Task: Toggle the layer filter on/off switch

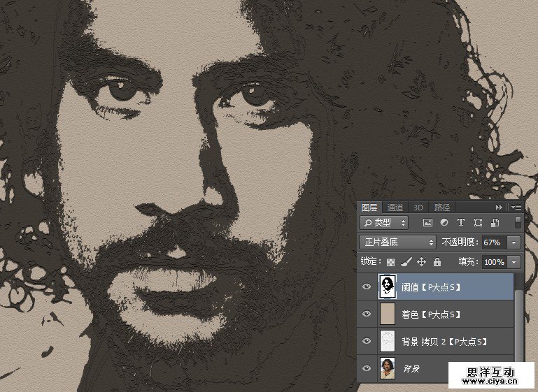Action: coord(518,222)
